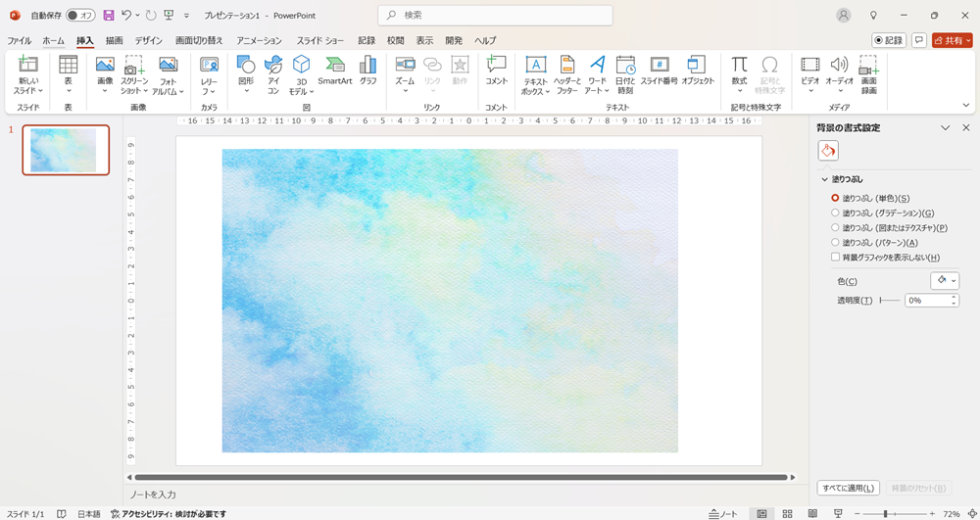Switch to Slide Sorter view icon
This screenshot has width=980, height=520.
788,513
